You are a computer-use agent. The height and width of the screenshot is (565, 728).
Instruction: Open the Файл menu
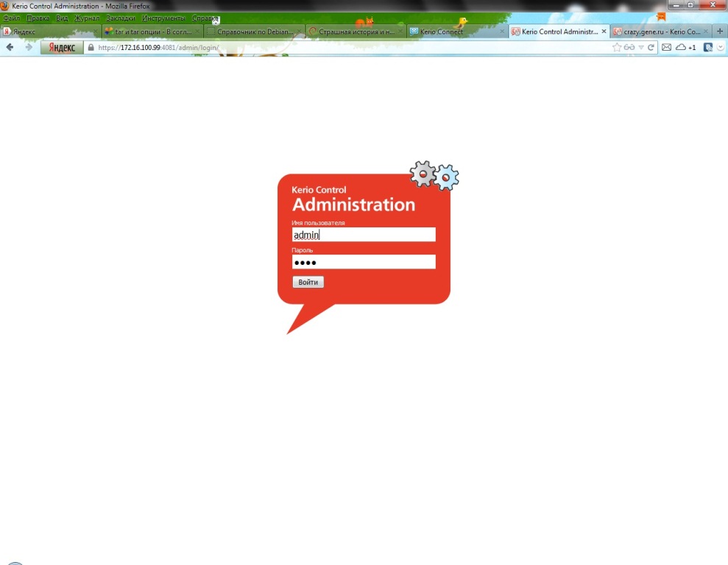11,18
